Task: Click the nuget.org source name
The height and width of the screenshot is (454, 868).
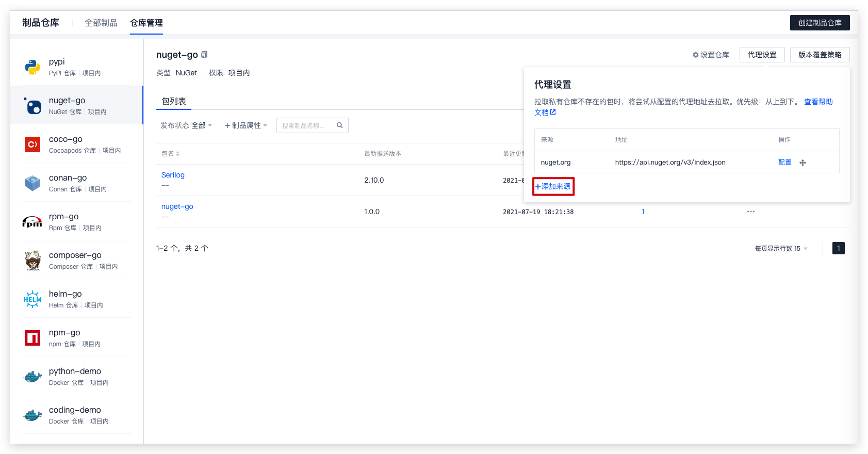Action: (555, 163)
